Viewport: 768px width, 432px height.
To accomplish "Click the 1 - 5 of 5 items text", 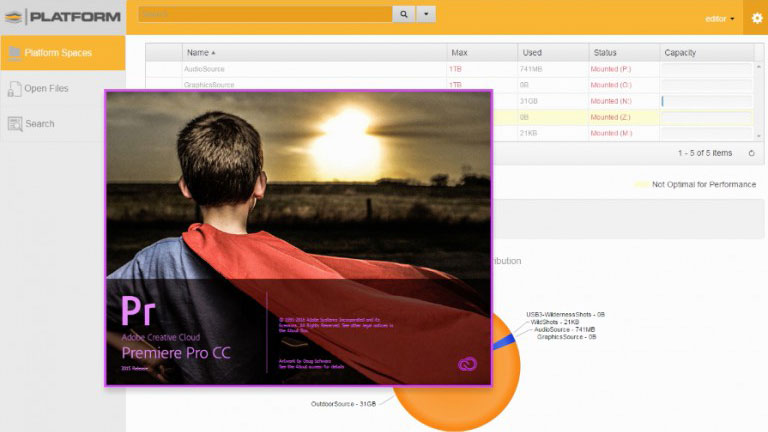I will point(705,153).
